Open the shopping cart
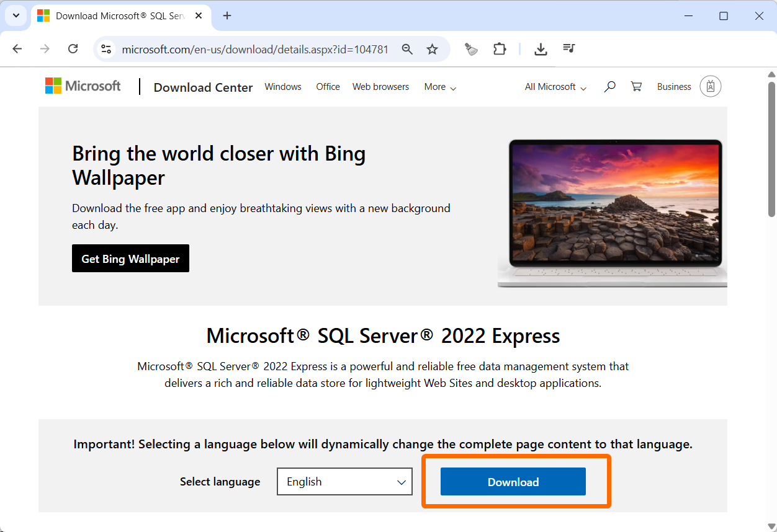The image size is (777, 532). coord(636,87)
